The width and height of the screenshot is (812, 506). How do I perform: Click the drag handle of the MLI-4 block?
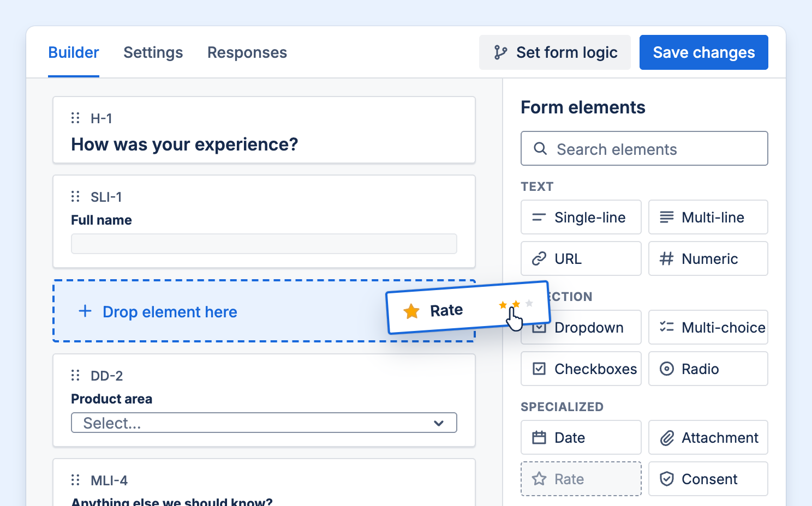coord(75,480)
